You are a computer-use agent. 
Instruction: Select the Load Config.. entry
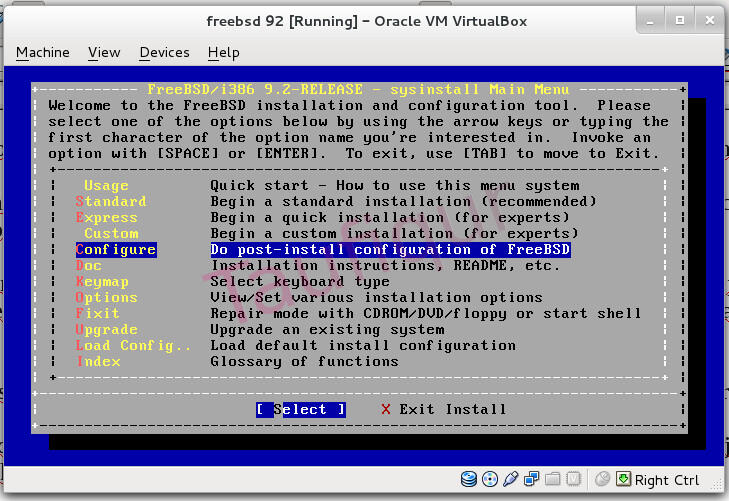click(133, 345)
